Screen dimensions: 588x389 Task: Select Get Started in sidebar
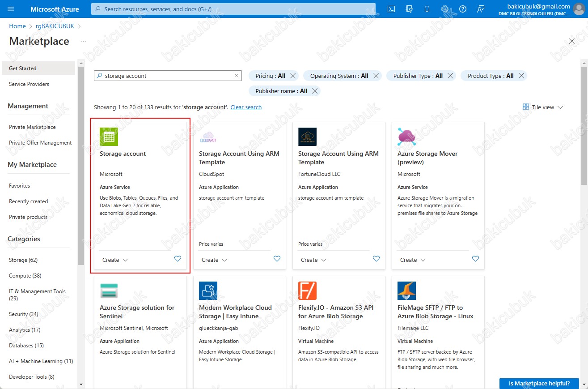39,68
